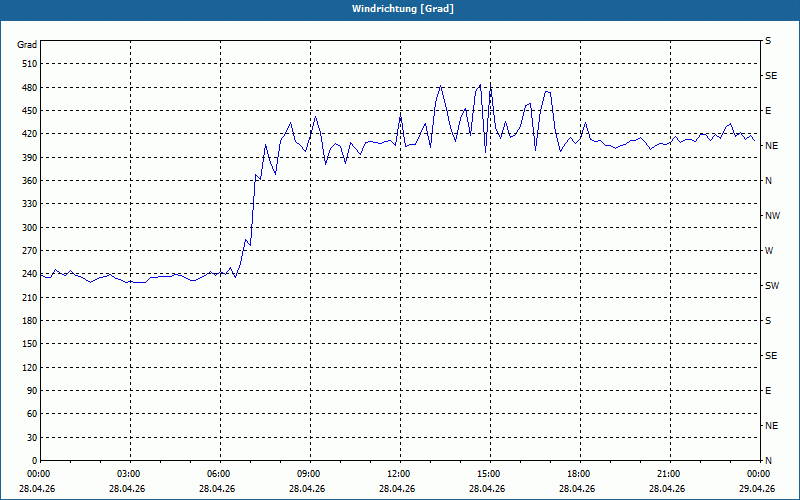Click the 06:00 time axis label
This screenshot has width=800, height=500.
[218, 474]
